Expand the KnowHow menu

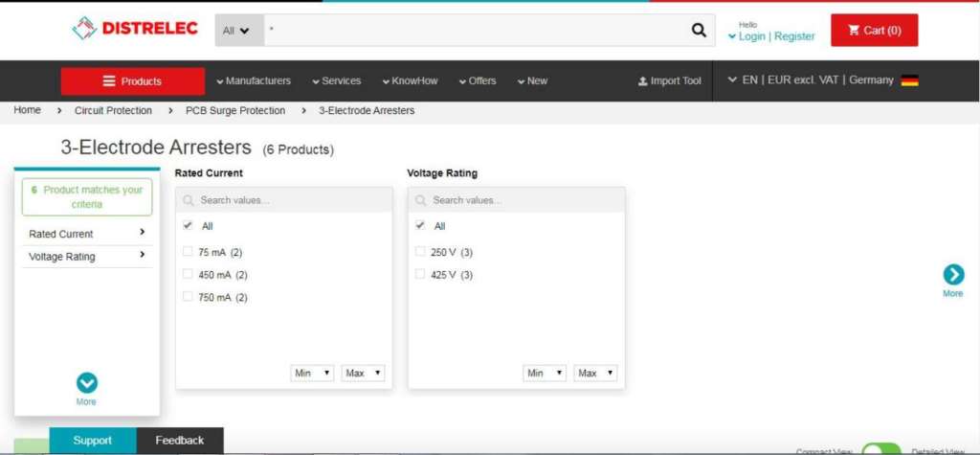[x=410, y=80]
